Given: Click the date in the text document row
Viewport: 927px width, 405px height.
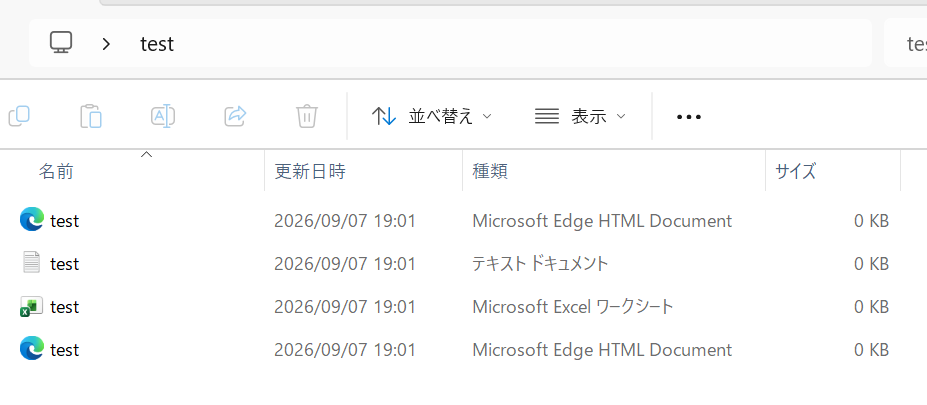Looking at the screenshot, I should (345, 264).
